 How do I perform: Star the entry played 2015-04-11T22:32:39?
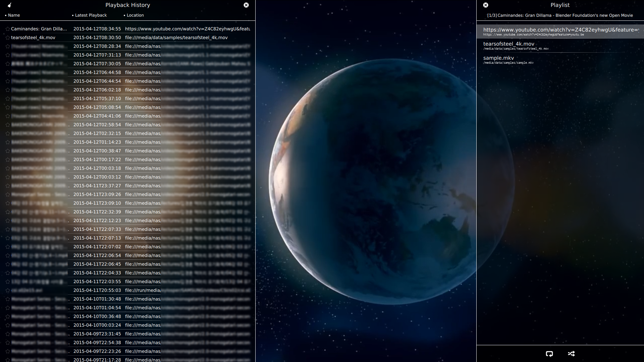pos(7,212)
